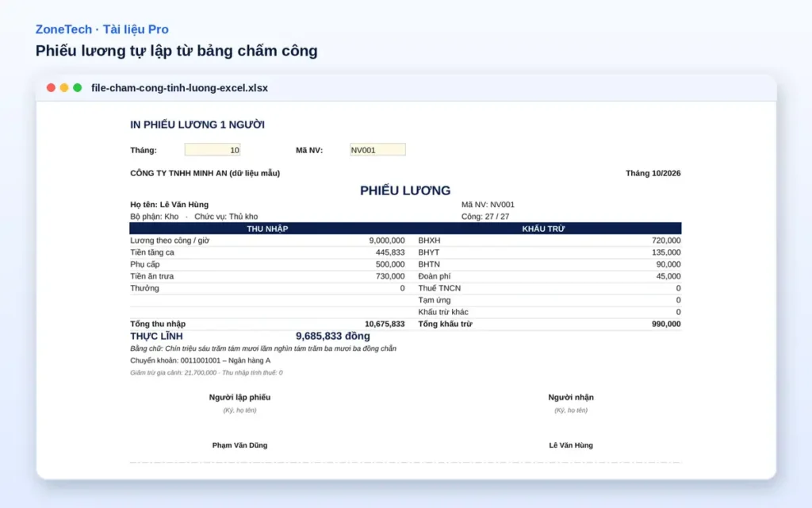Select the THỰC LĨNH label

pos(156,337)
